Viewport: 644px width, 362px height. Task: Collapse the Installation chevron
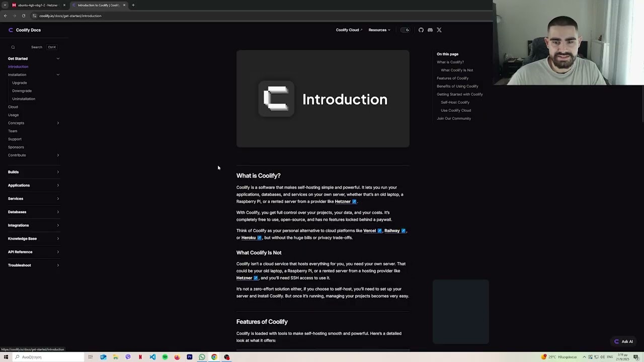coord(58,75)
